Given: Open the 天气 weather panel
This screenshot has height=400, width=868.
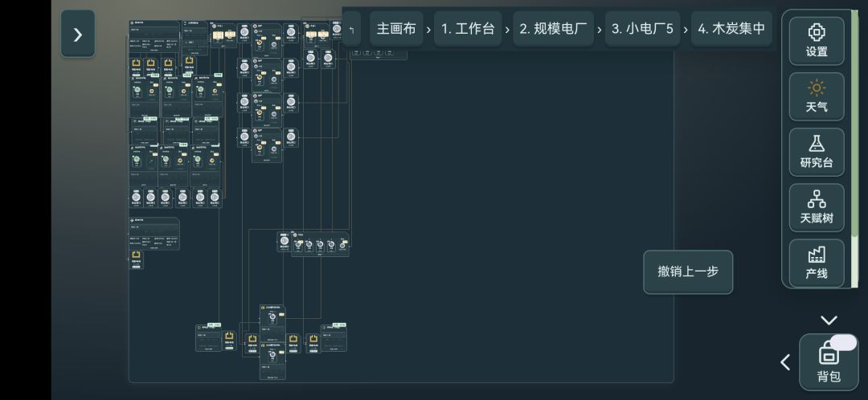Looking at the screenshot, I should [817, 96].
